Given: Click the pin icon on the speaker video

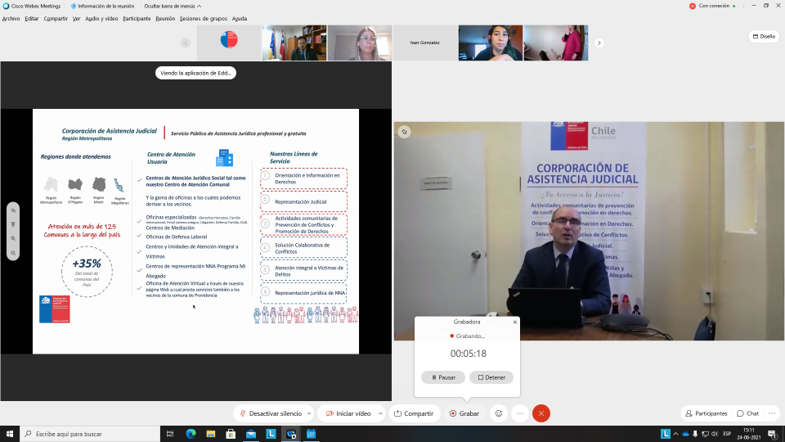Looking at the screenshot, I should pos(405,132).
